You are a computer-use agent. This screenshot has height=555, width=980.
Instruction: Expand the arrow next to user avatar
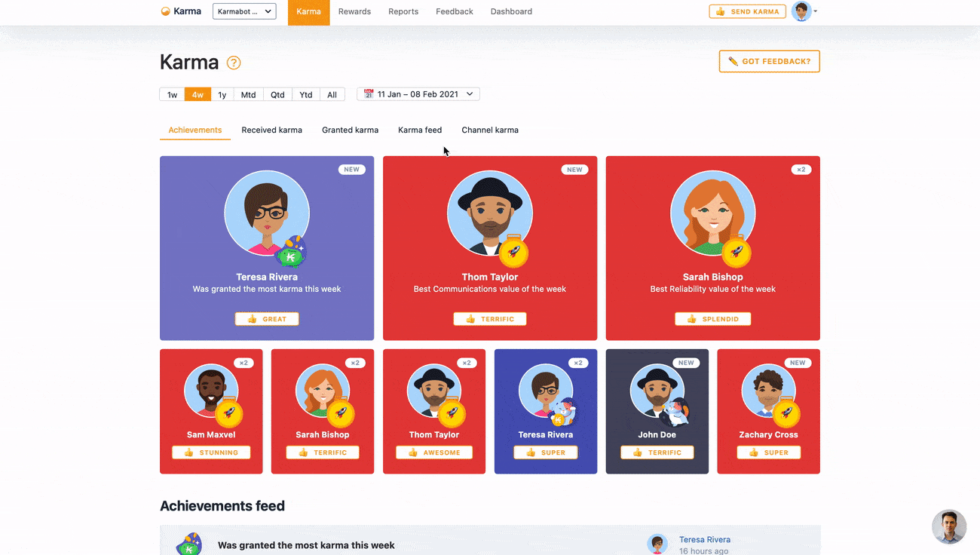[x=816, y=12]
